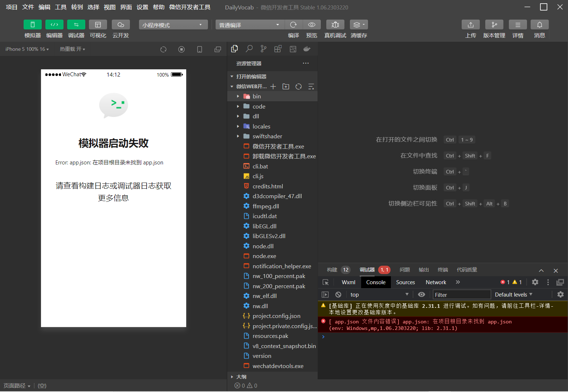Open the 微信开发者工具 menu
This screenshot has width=568, height=392.
coord(190,7)
